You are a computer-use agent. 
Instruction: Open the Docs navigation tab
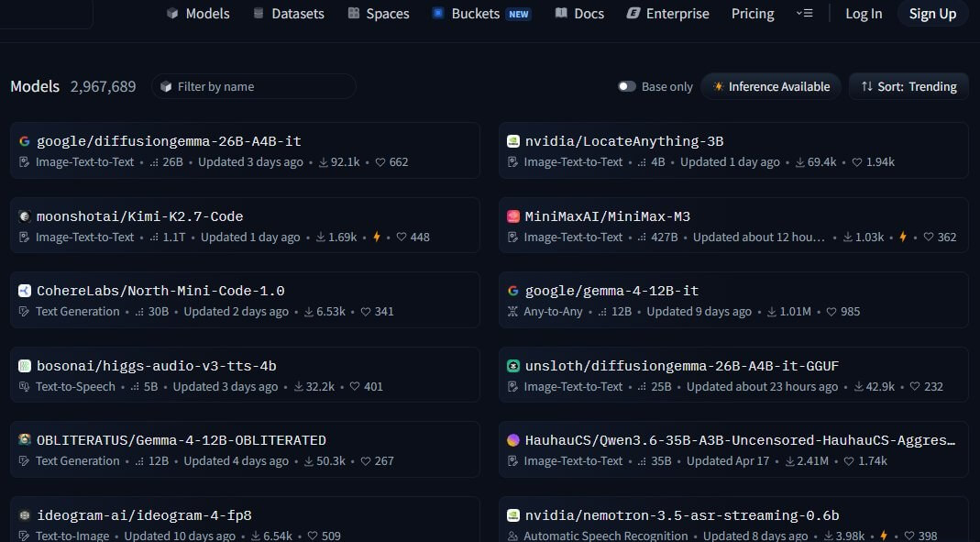579,13
